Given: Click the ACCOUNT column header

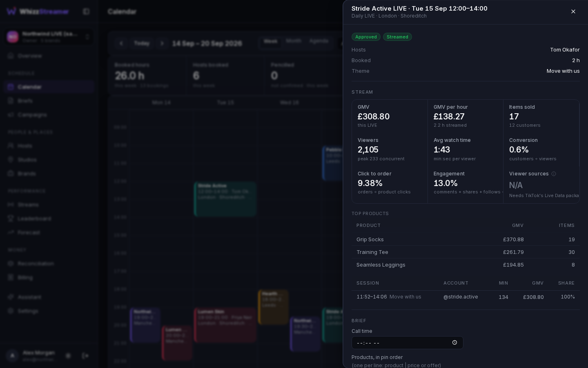Looking at the screenshot, I should pyautogui.click(x=456, y=283).
